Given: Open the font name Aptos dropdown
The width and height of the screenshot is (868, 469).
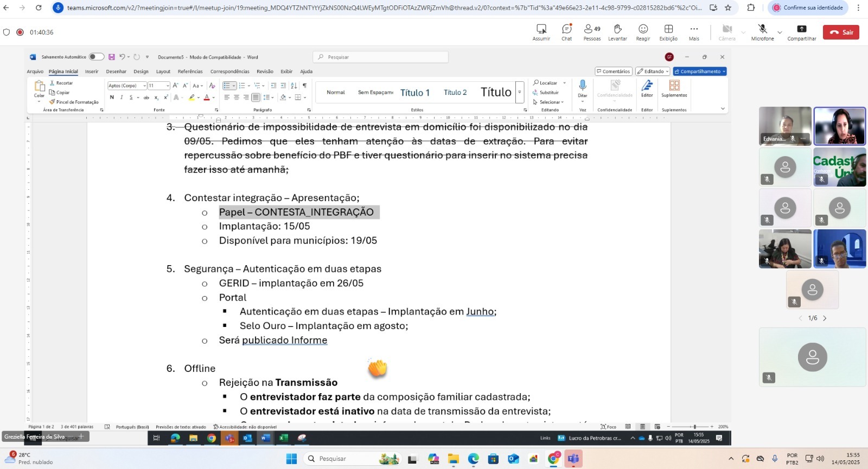Looking at the screenshot, I should (144, 86).
